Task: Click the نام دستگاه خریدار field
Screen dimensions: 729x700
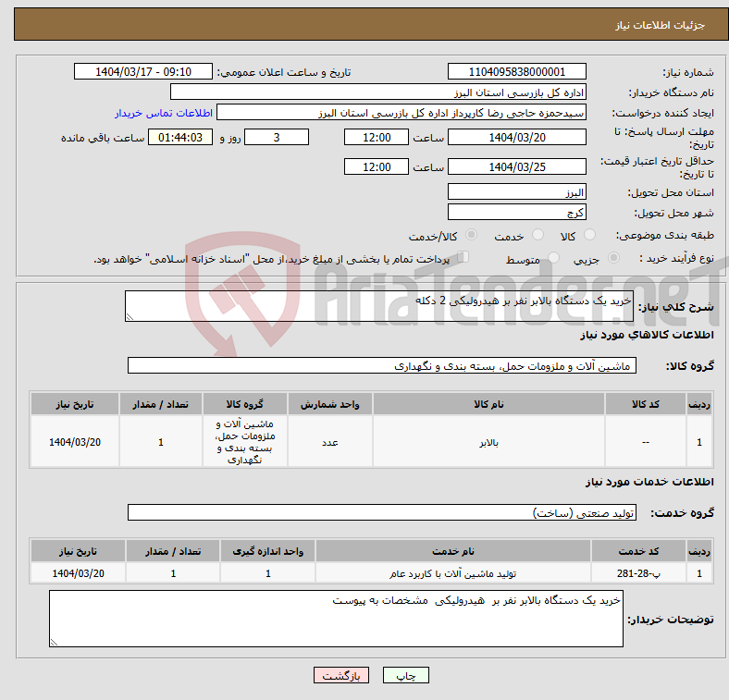Action: (378, 92)
